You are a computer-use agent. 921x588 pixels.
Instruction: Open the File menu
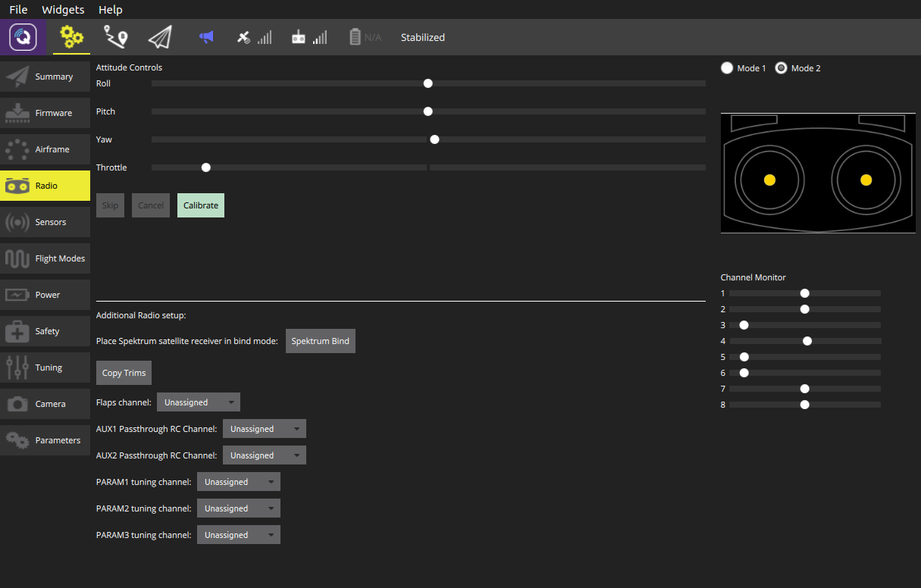18,10
